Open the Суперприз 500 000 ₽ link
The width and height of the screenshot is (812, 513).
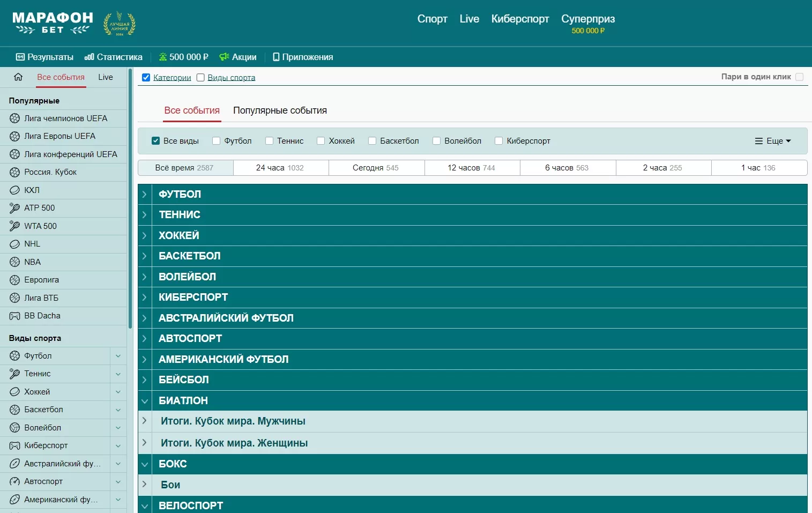click(587, 24)
